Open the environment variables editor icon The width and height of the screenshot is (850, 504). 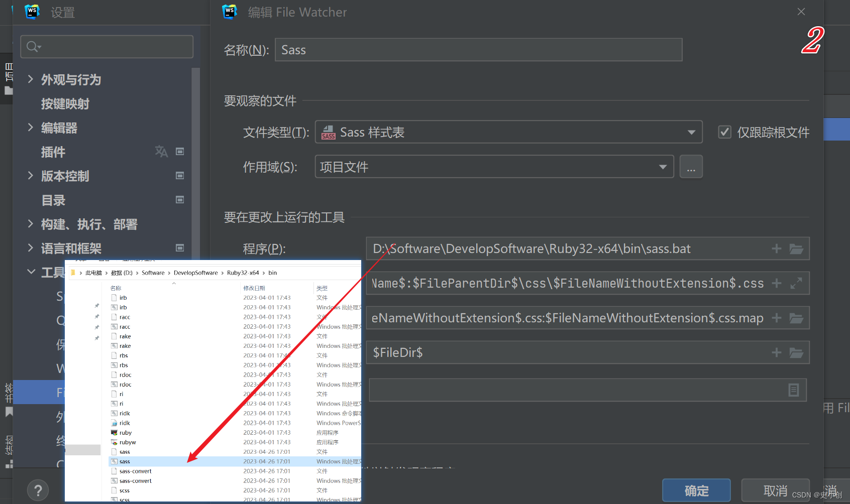[x=794, y=390]
